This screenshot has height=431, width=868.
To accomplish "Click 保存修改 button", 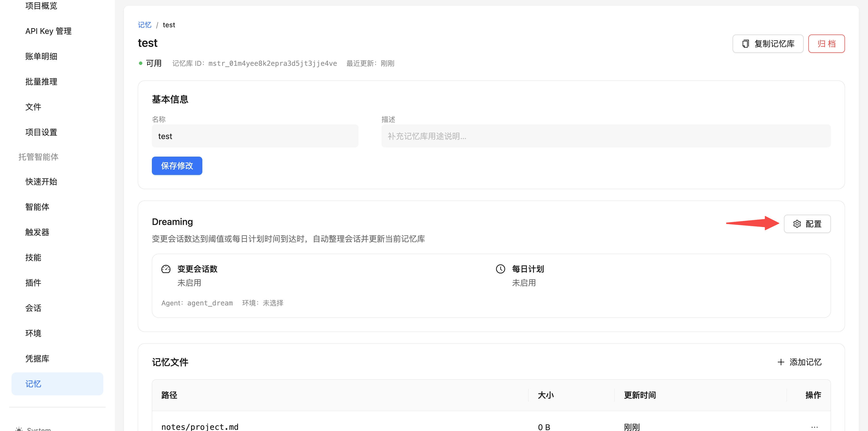I will pos(177,166).
